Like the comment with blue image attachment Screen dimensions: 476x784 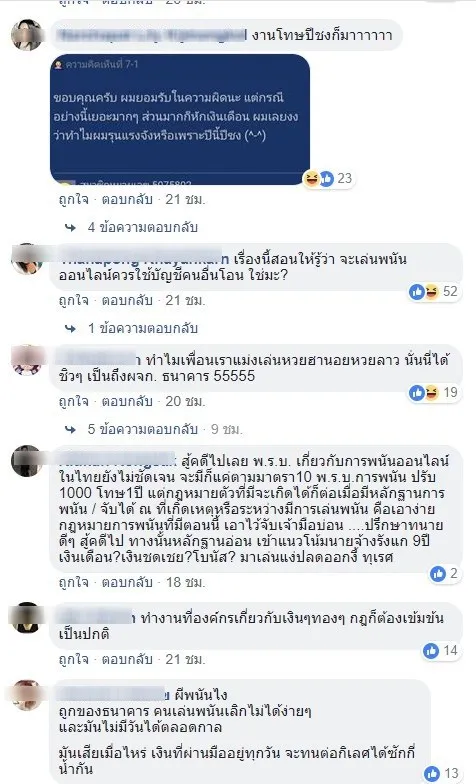[x=74, y=200]
